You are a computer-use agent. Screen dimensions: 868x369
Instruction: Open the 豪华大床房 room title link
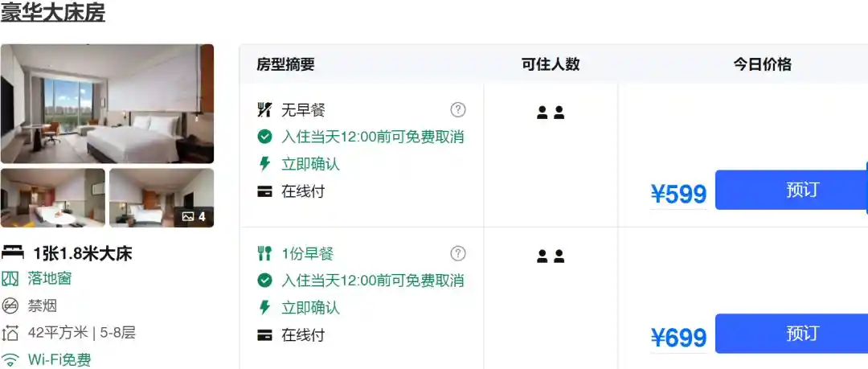(x=52, y=12)
